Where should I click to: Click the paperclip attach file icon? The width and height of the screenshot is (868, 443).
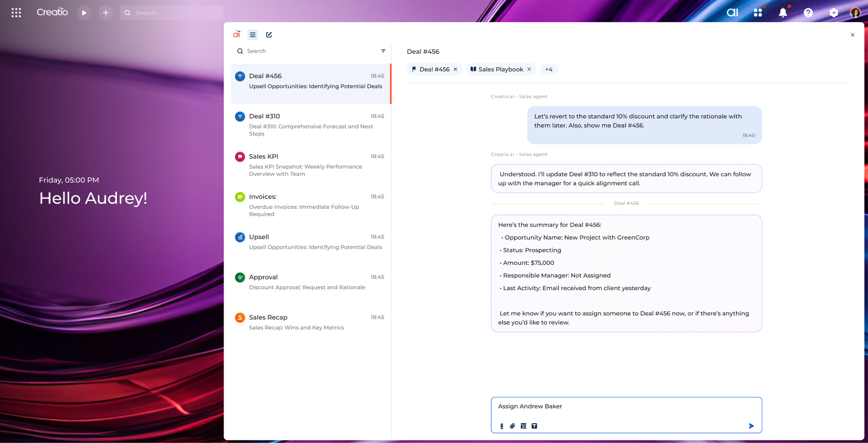click(x=513, y=426)
